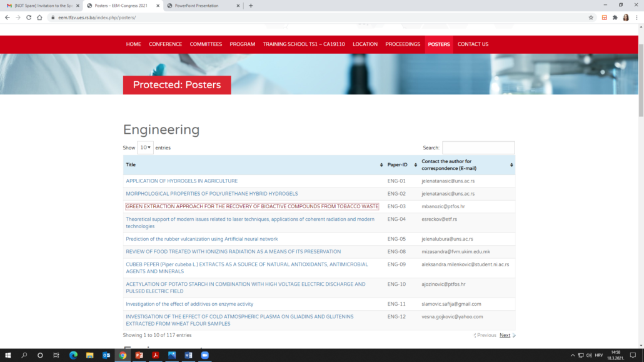Open the LOCATION menu item

pos(365,44)
